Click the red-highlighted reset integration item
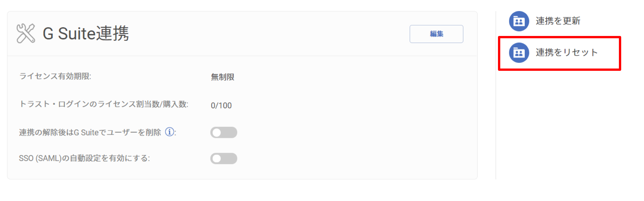Image resolution: width=644 pixels, height=201 pixels. (559, 53)
